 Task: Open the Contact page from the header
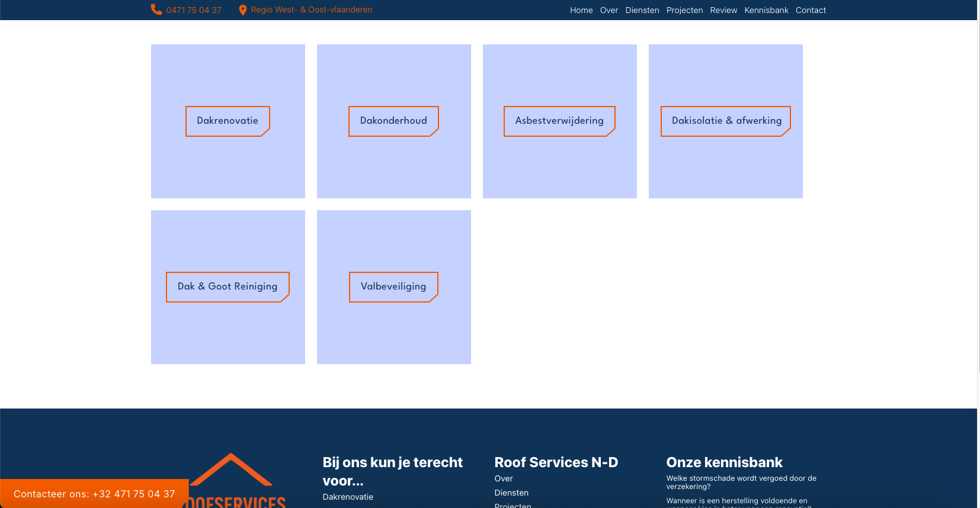(x=811, y=10)
